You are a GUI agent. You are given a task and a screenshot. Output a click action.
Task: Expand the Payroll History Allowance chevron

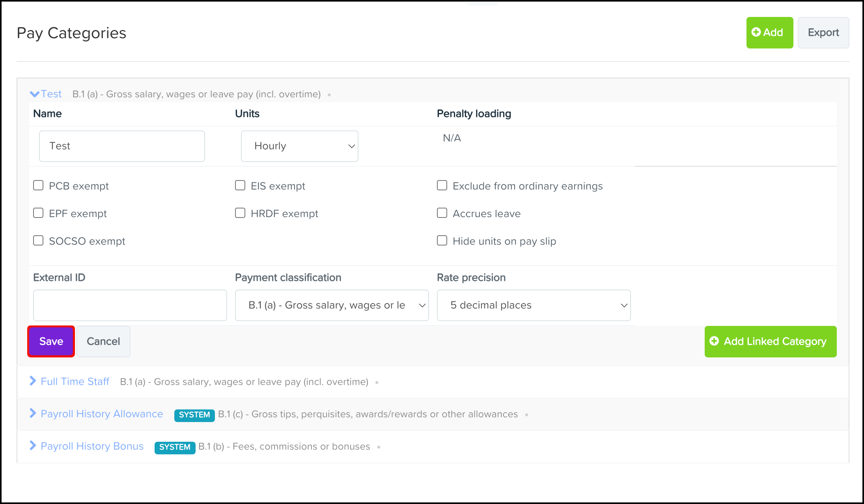tap(33, 413)
